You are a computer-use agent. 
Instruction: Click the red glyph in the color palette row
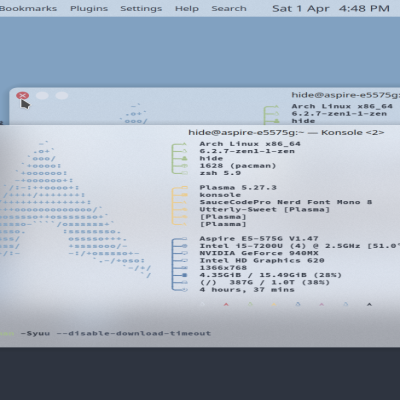226,304
